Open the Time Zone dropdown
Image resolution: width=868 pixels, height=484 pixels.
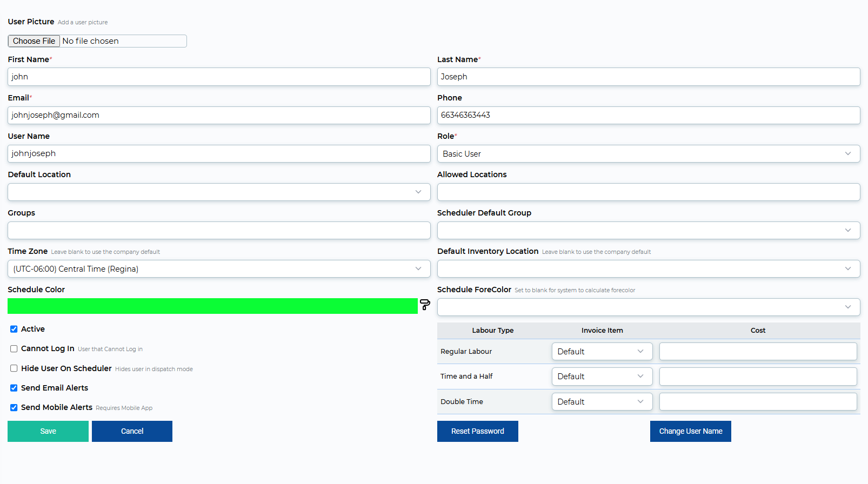click(x=219, y=269)
